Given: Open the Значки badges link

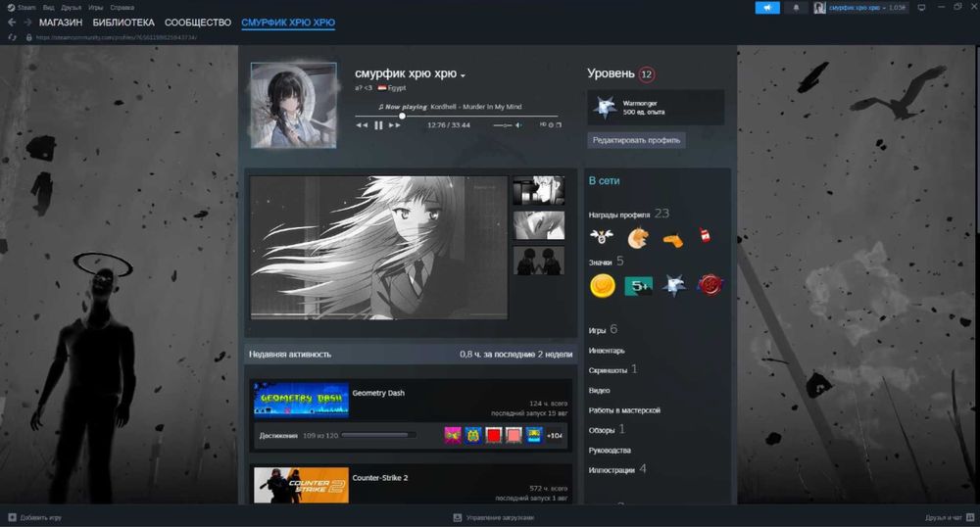Looking at the screenshot, I should coord(606,262).
